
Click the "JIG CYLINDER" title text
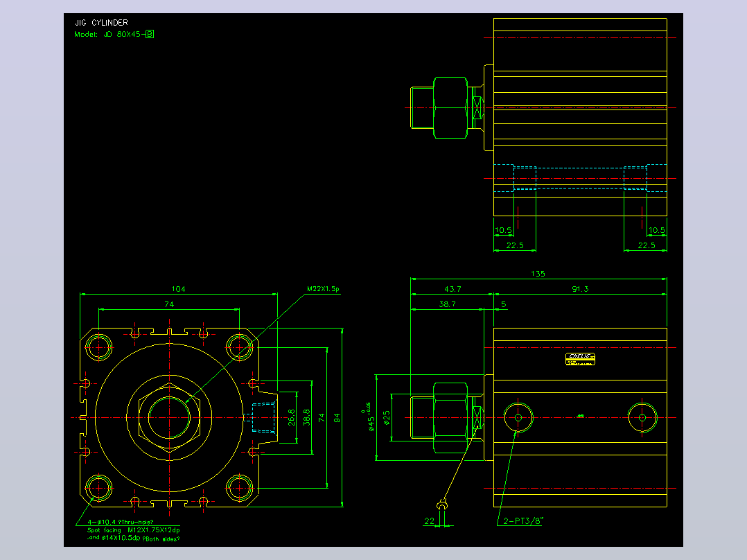click(101, 22)
